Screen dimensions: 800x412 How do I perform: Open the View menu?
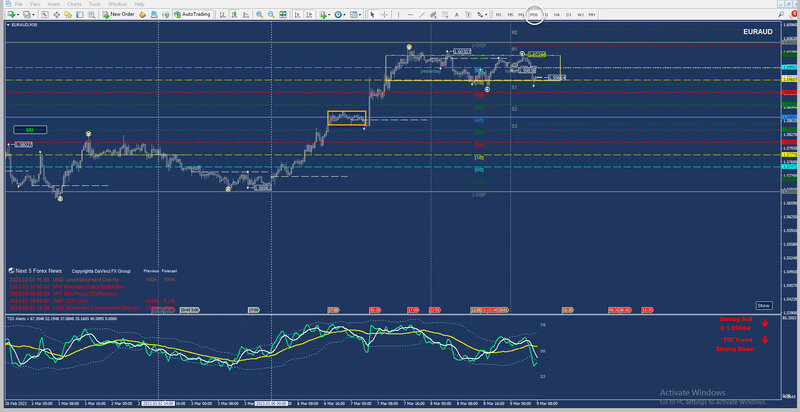click(35, 4)
